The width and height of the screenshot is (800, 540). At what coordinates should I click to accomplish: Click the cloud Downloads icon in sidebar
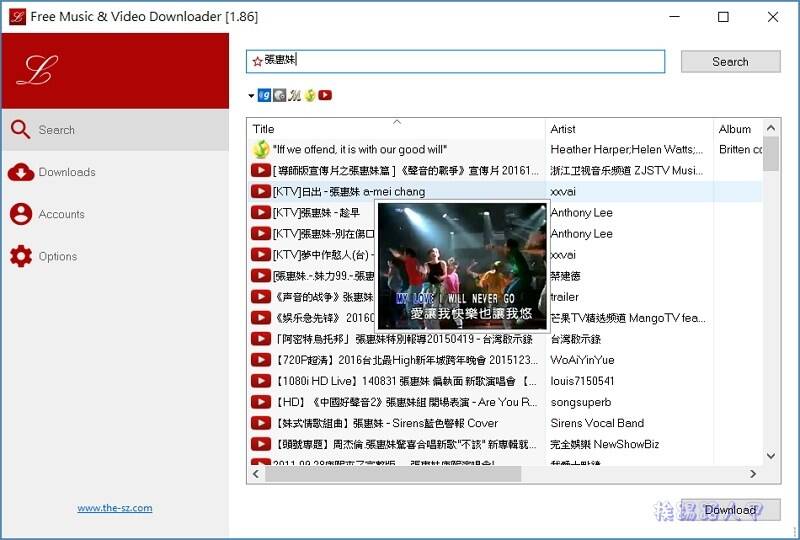click(x=20, y=173)
